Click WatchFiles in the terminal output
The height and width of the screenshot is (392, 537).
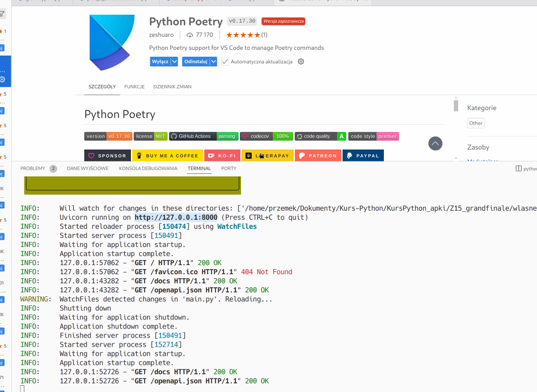pyautogui.click(x=236, y=227)
